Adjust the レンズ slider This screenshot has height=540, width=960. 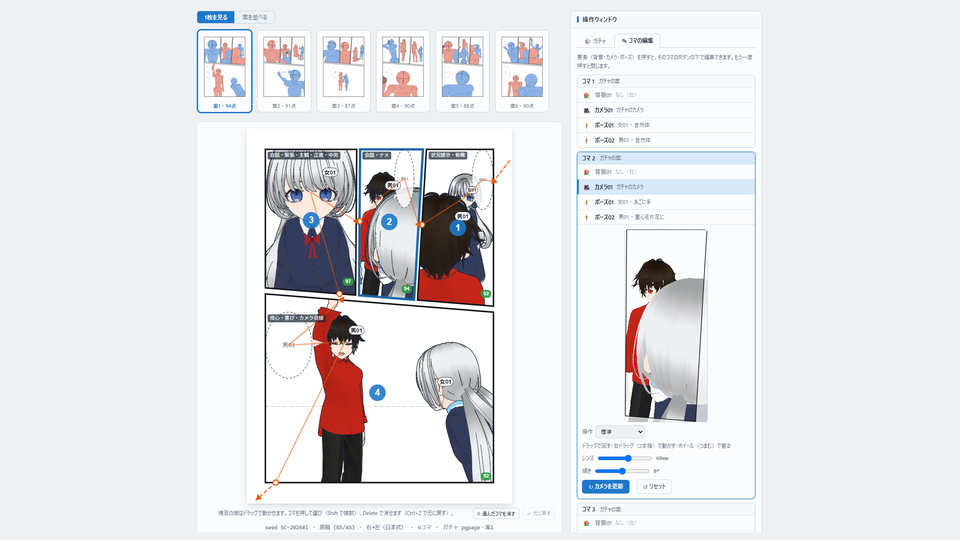[x=624, y=458]
